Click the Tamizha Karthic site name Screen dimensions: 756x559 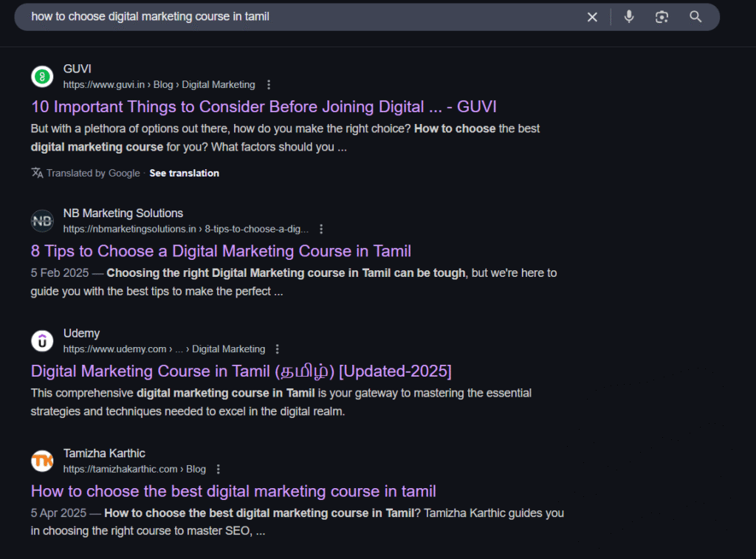(104, 453)
